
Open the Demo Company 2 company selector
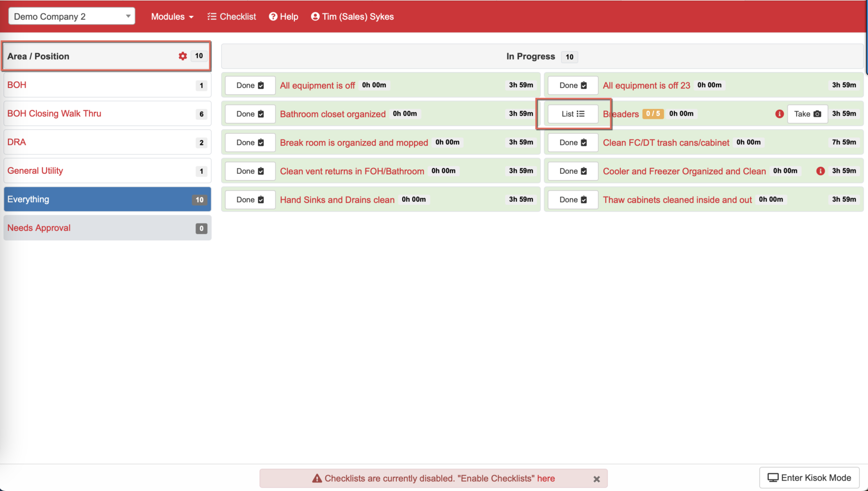coord(71,16)
